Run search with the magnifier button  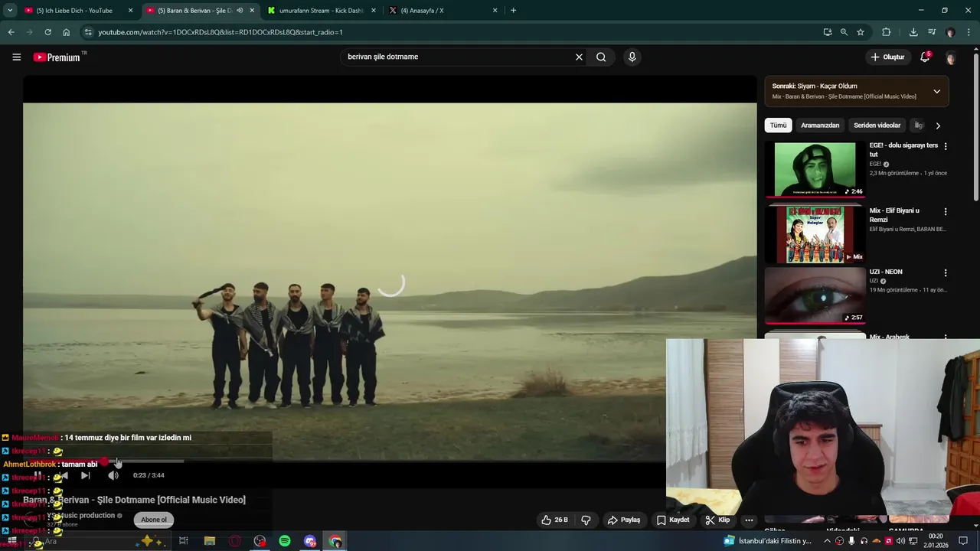tap(601, 57)
